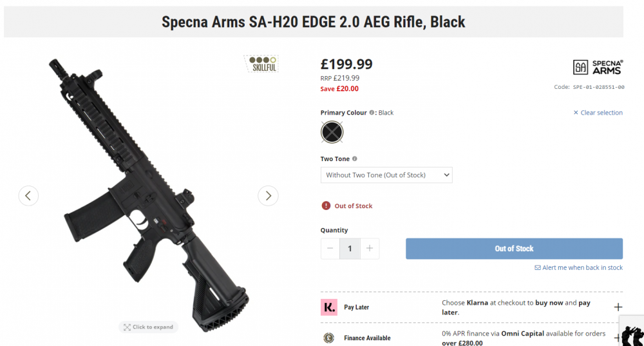Click the Finance Available pound icon

click(329, 338)
